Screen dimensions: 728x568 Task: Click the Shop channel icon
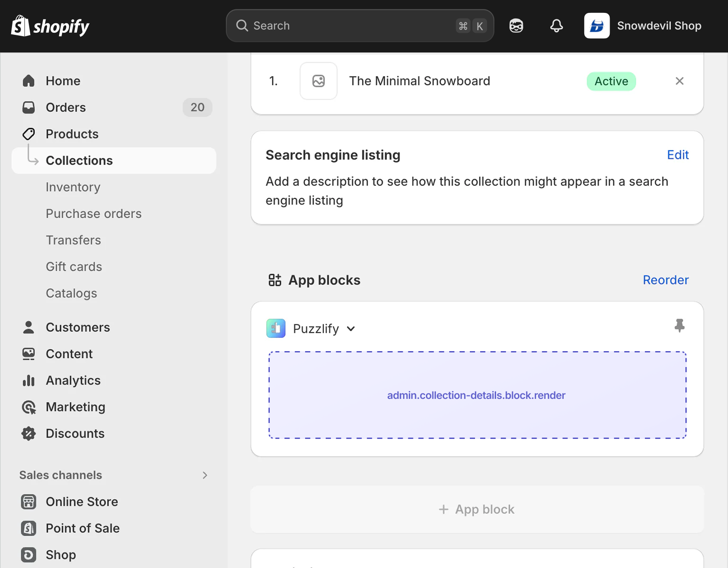click(x=28, y=555)
